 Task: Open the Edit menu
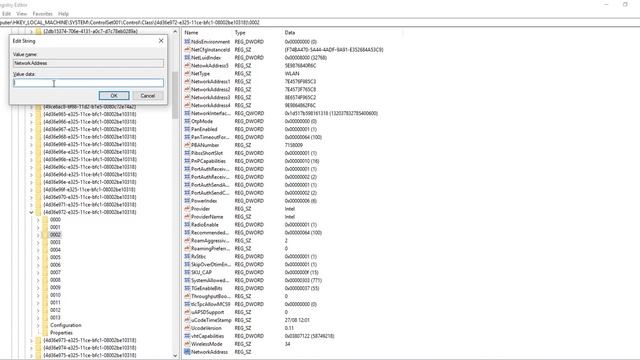click(7, 13)
